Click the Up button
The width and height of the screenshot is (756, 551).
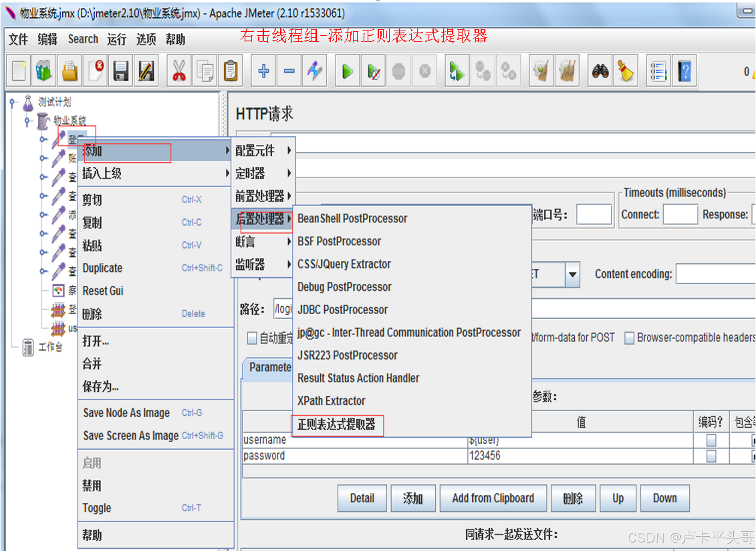coord(617,498)
